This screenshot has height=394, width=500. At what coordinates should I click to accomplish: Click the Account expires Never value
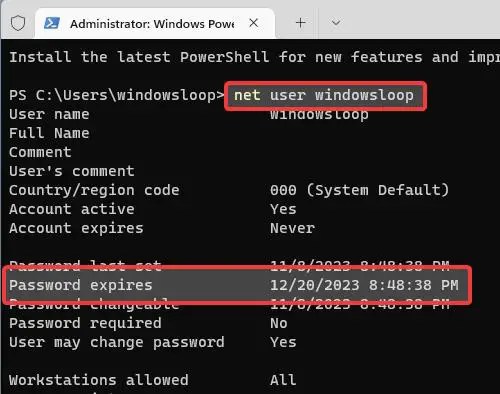click(x=292, y=228)
